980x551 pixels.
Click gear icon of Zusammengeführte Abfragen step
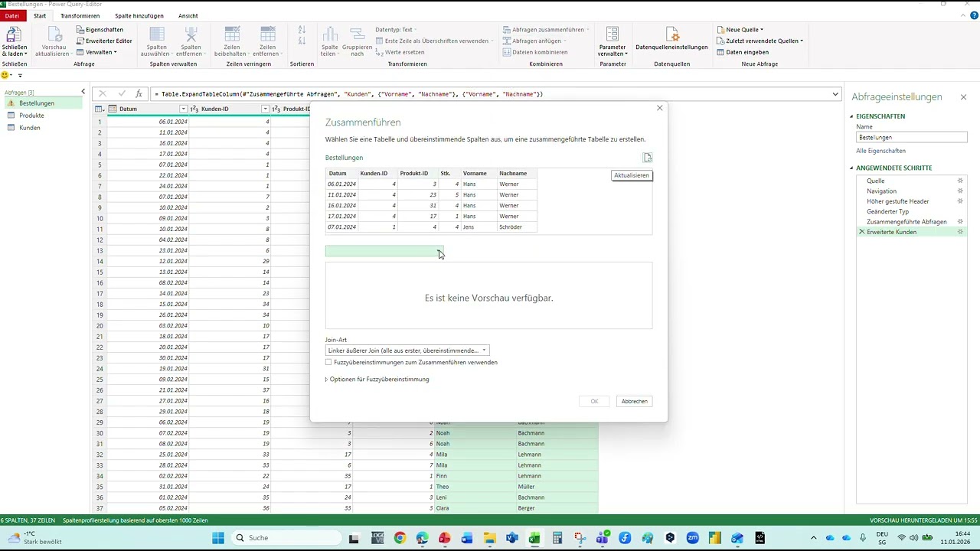[960, 222]
